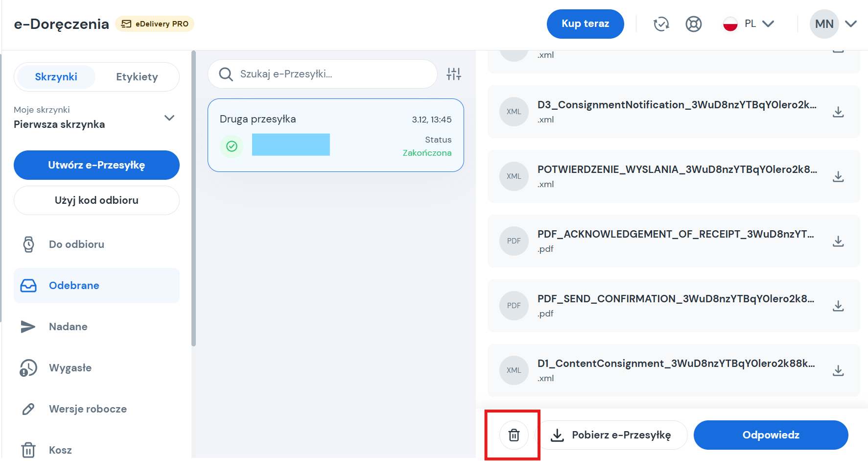Screen dimensions: 868x461
Task: Click the help lifebuoy icon in top bar
Action: 694,24
